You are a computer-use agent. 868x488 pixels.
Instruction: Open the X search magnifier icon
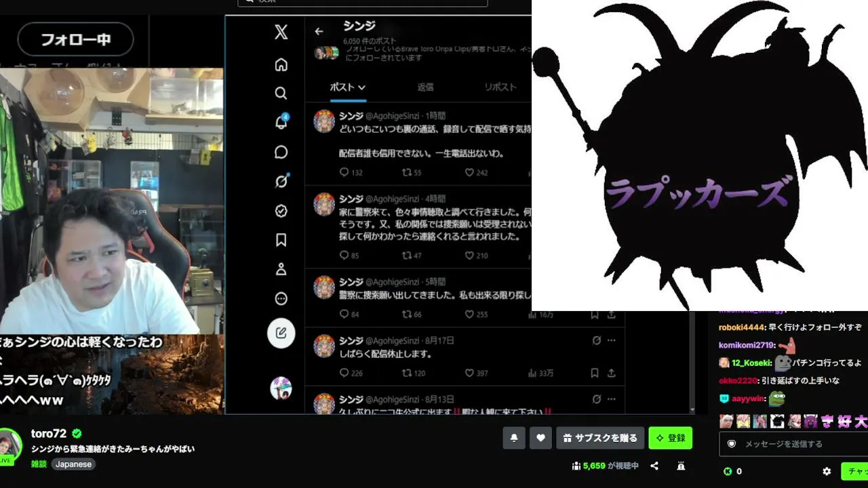click(281, 94)
